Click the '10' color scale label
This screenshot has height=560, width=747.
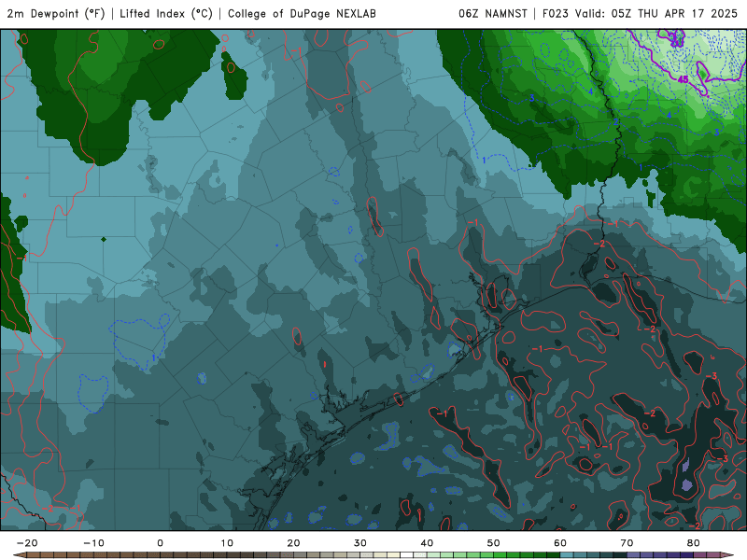(x=227, y=543)
